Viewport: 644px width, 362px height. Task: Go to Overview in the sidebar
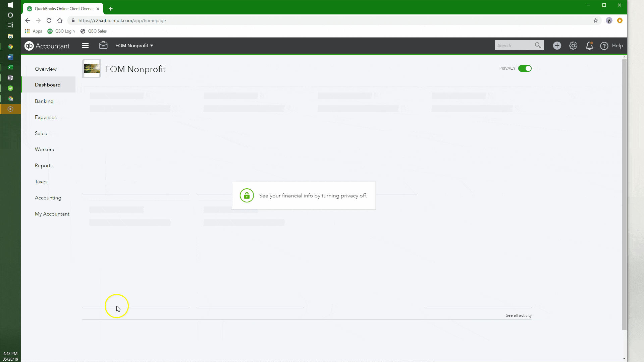(46, 69)
